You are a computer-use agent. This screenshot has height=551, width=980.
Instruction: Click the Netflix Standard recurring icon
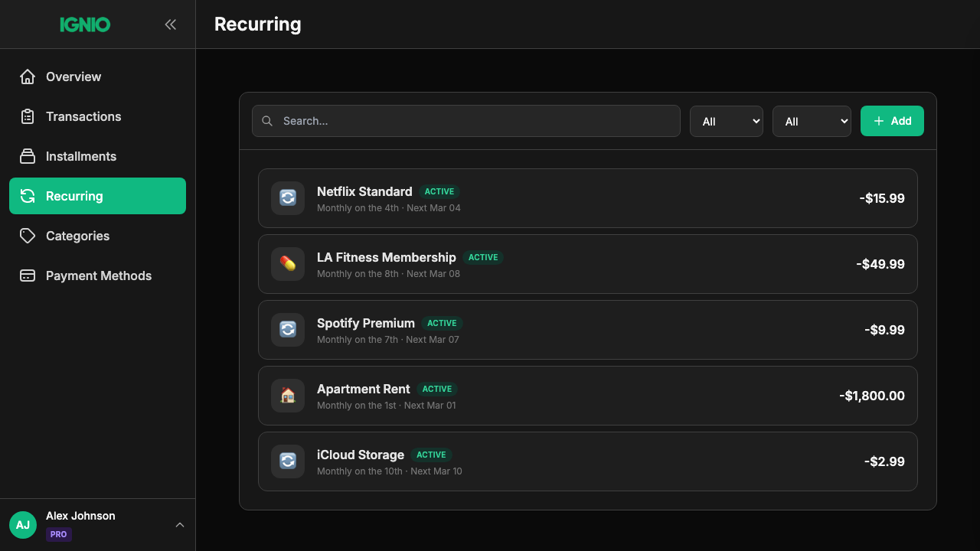pos(288,198)
